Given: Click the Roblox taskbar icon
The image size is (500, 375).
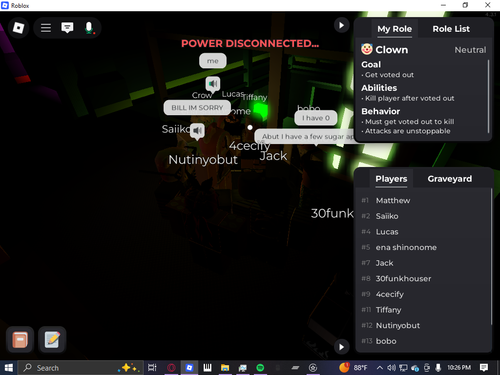Looking at the screenshot, I should coord(189,368).
